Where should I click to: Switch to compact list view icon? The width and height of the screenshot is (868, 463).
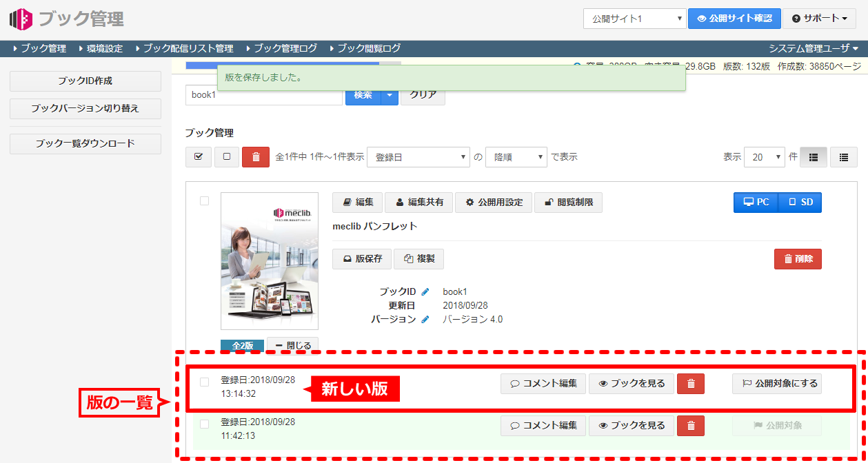pos(844,157)
